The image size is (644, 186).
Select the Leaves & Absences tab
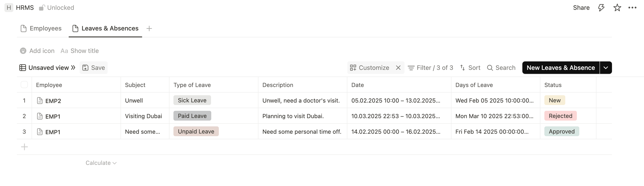[x=105, y=28]
